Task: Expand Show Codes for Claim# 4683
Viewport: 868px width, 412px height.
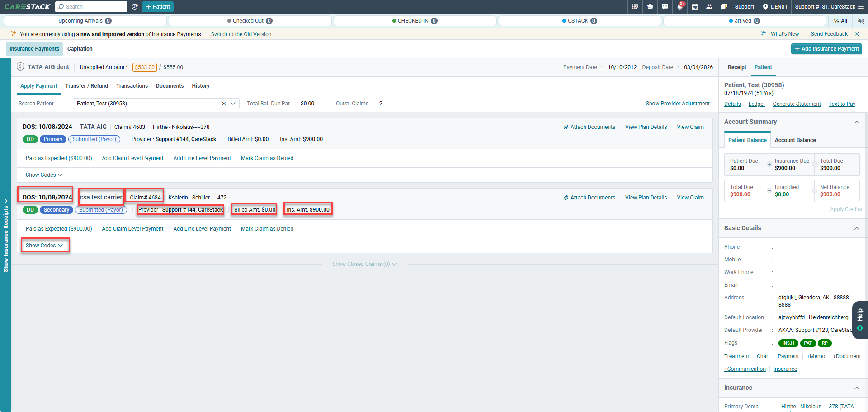Action: coord(44,175)
